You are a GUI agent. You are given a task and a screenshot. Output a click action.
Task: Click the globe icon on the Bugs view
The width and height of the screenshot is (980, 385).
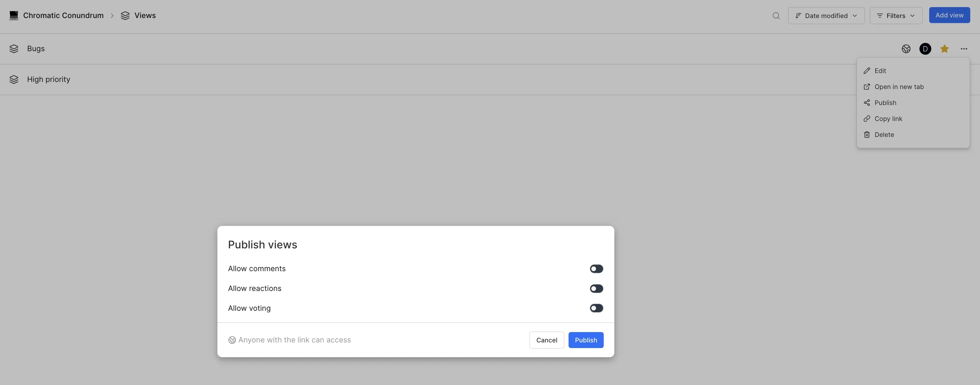(x=906, y=49)
